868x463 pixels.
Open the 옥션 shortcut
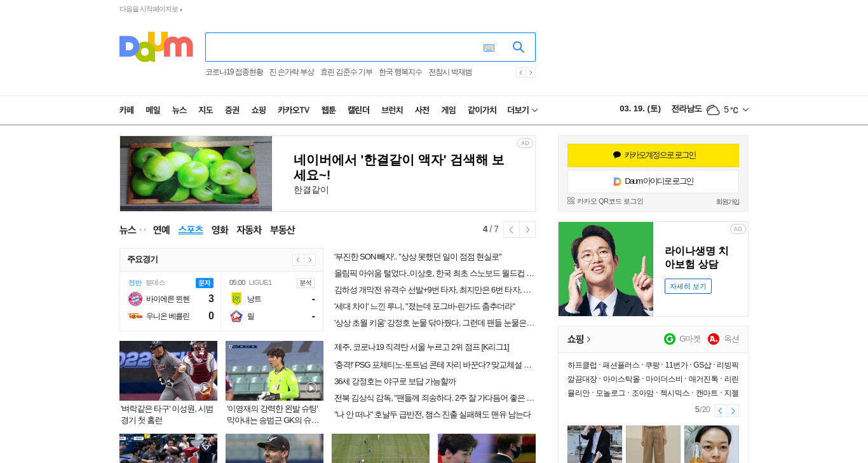click(x=724, y=339)
